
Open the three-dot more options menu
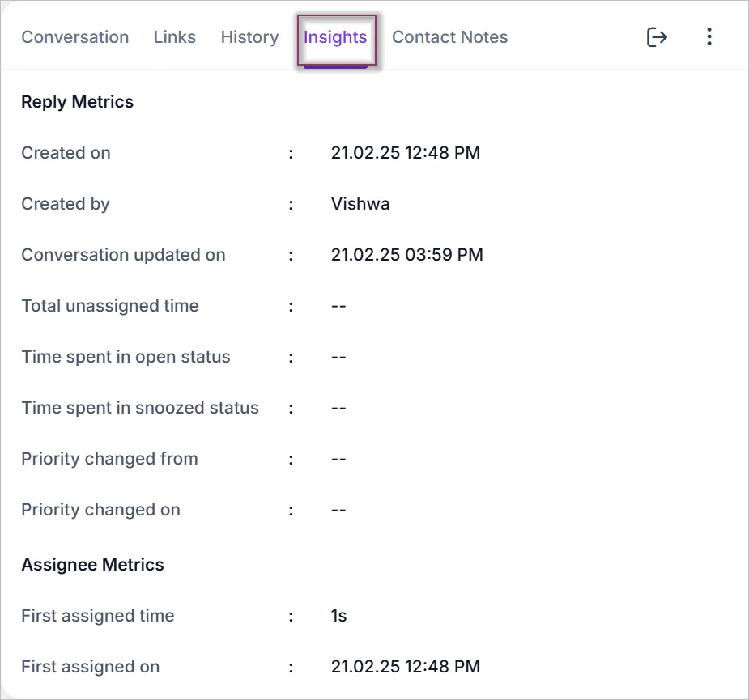click(709, 36)
